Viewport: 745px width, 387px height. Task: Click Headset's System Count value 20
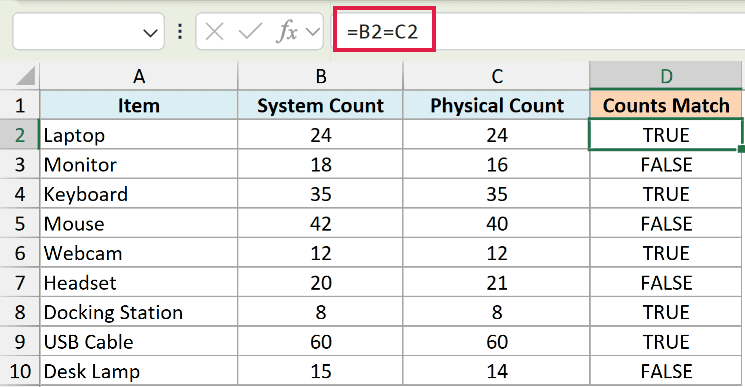[x=320, y=283]
